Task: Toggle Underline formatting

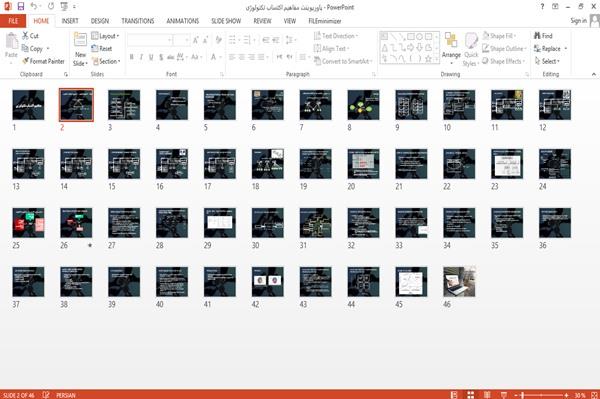Action: [x=151, y=57]
